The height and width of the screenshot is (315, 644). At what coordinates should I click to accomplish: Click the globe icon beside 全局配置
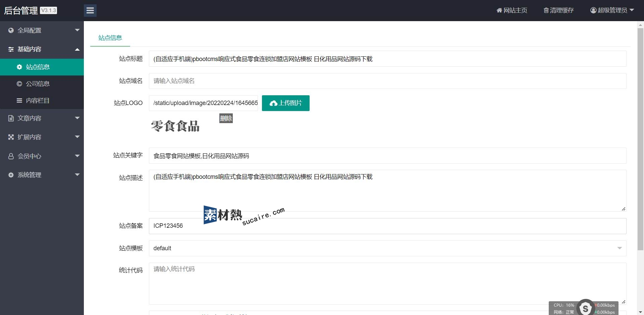[11, 31]
